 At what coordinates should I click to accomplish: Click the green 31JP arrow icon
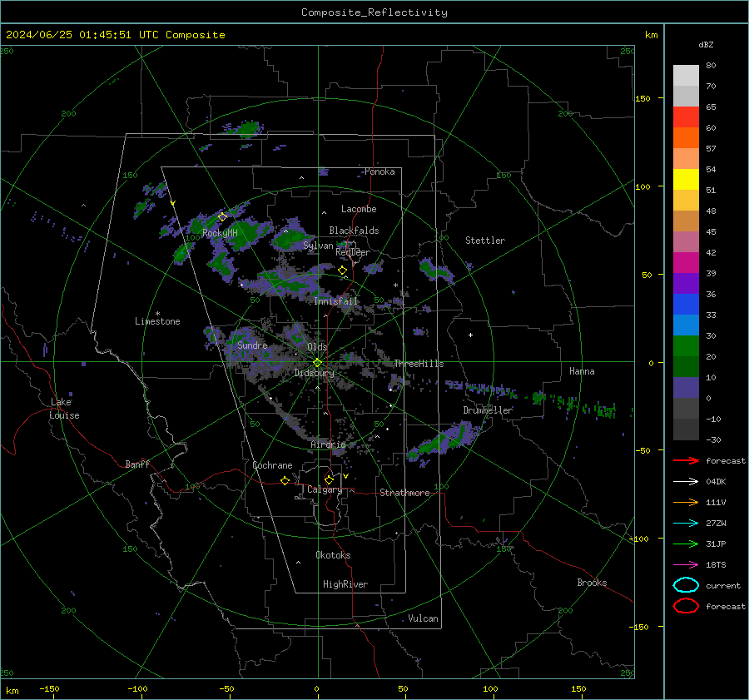point(686,544)
